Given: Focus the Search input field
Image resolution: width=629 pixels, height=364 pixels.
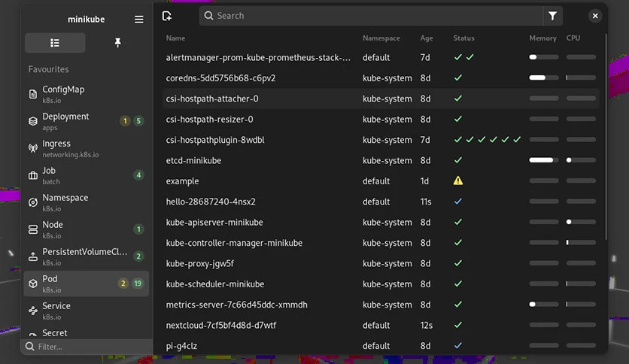Looking at the screenshot, I should coord(371,16).
